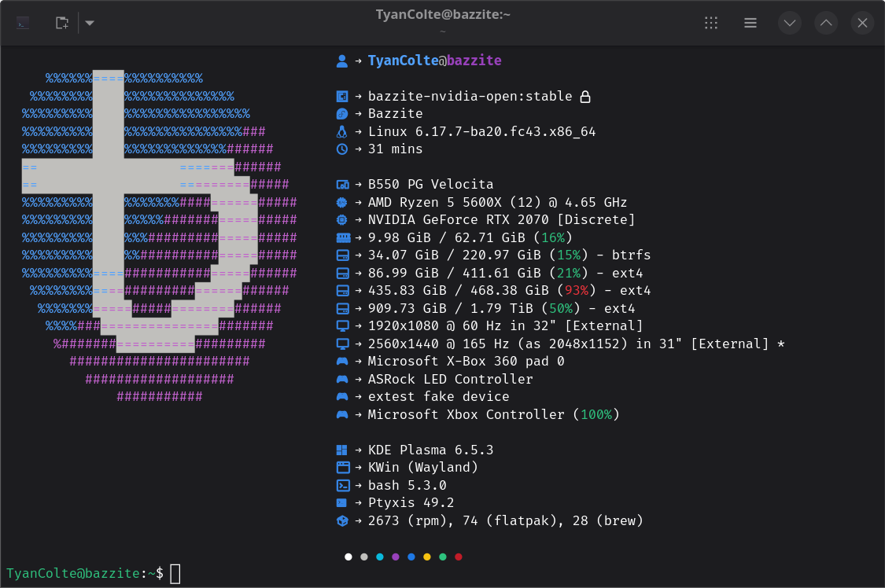The width and height of the screenshot is (885, 588).
Task: Click the blue color dot
Action: [x=411, y=557]
